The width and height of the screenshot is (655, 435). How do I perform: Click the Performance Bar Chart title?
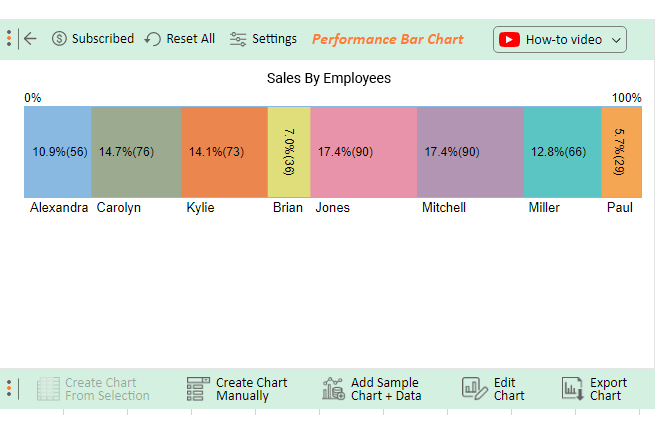pos(388,39)
